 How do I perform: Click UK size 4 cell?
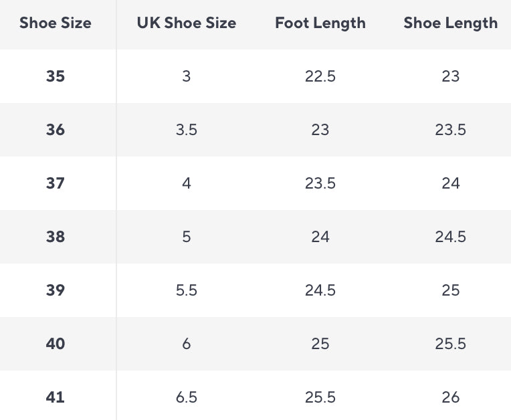pyautogui.click(x=186, y=183)
